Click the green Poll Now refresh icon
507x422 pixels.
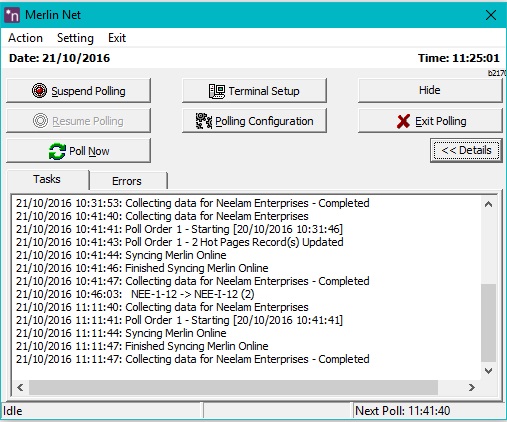(57, 151)
